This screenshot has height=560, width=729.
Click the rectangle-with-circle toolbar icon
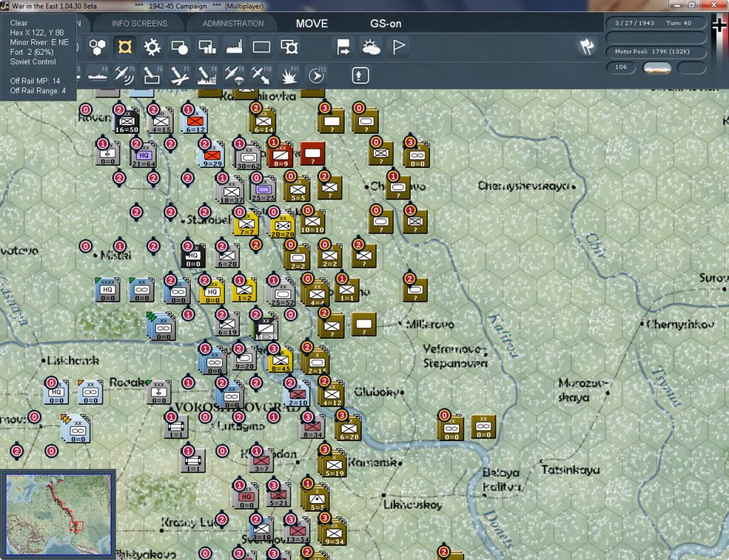(x=179, y=47)
